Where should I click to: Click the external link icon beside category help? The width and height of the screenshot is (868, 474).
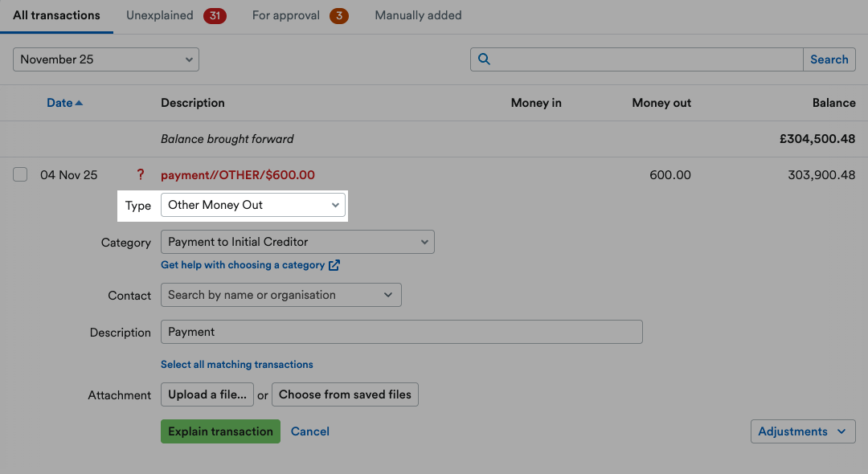pos(334,265)
